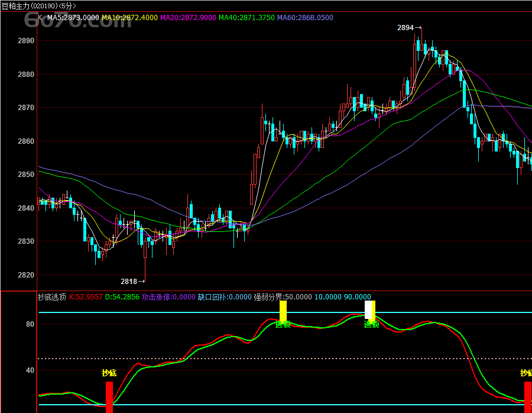Click the red 抄底 signal bar on left
The width and height of the screenshot is (532, 413).
pos(109,397)
